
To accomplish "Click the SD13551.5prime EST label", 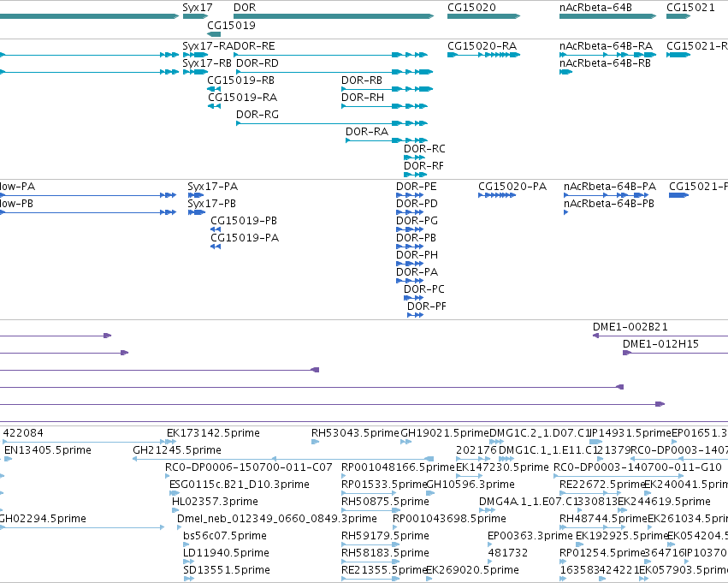I will 227,570.
